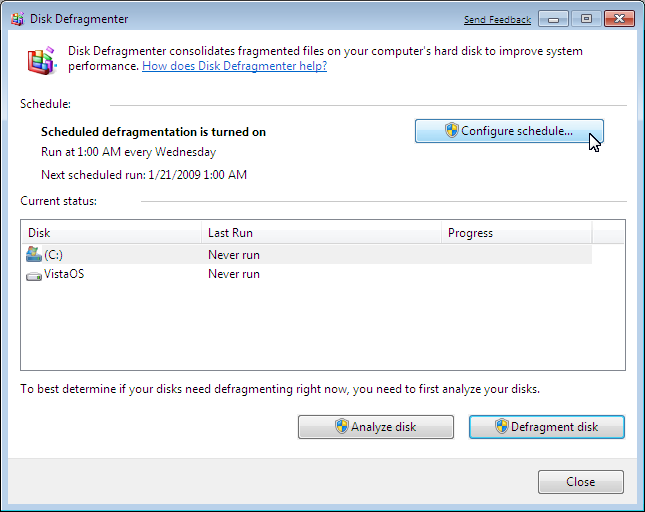Click the C: drive Windows icon
645x512 pixels.
point(34,255)
